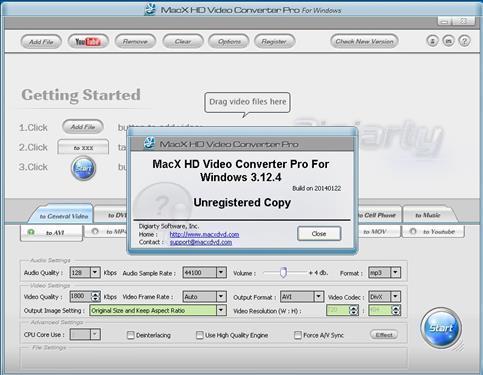Open the Audio Sample Rate dropdown
The image size is (483, 375).
point(221,273)
